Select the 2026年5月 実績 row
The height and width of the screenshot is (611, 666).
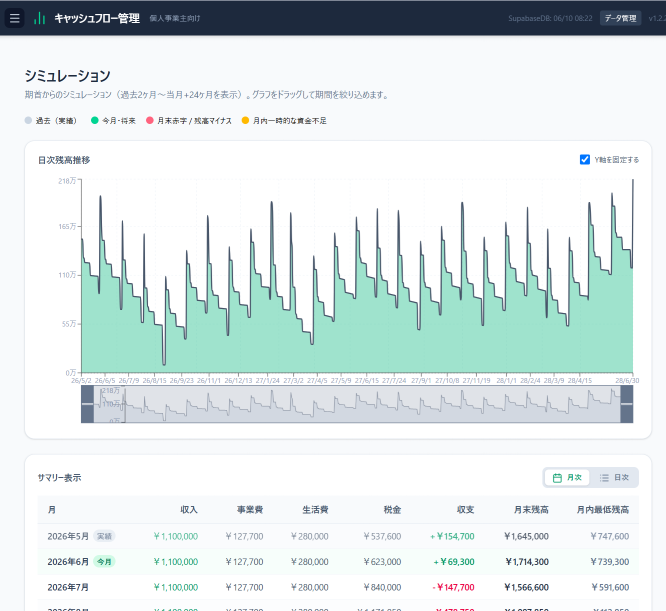click(338, 536)
